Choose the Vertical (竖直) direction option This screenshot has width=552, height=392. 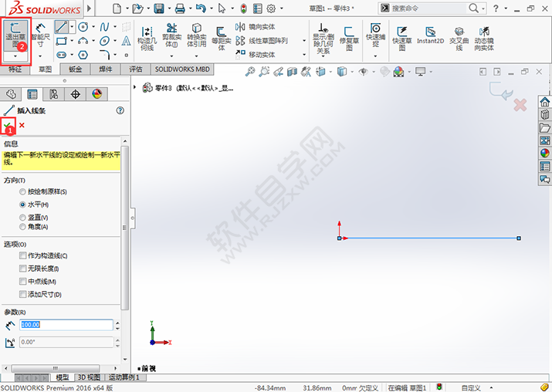pos(23,218)
